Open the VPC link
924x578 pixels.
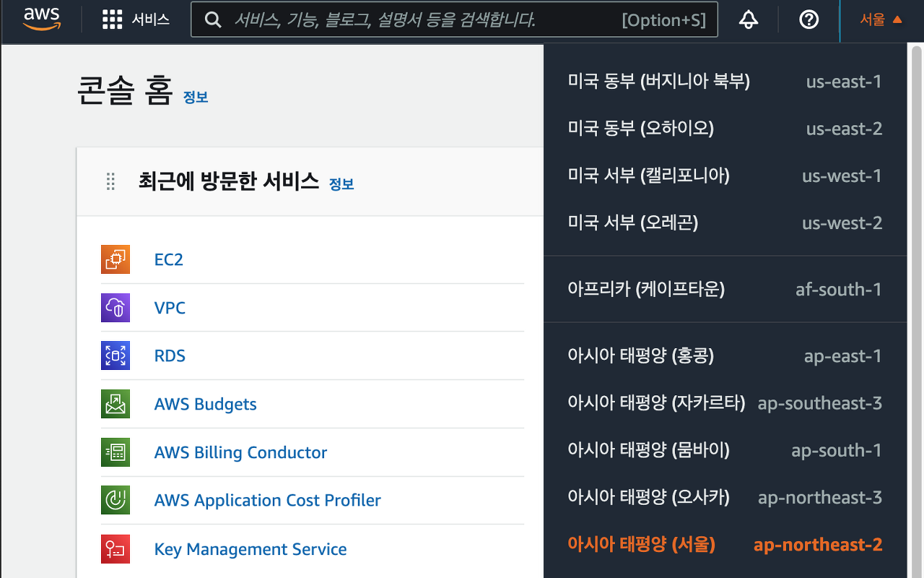coord(170,308)
